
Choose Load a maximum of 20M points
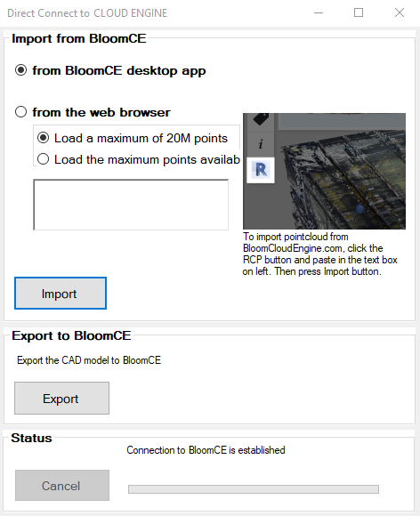[133, 138]
